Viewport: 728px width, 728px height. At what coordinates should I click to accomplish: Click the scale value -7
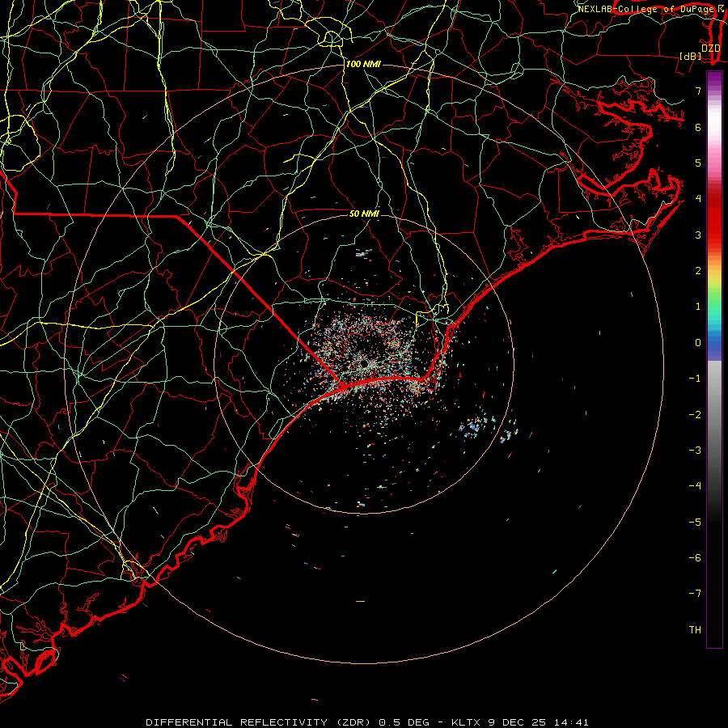[695, 594]
